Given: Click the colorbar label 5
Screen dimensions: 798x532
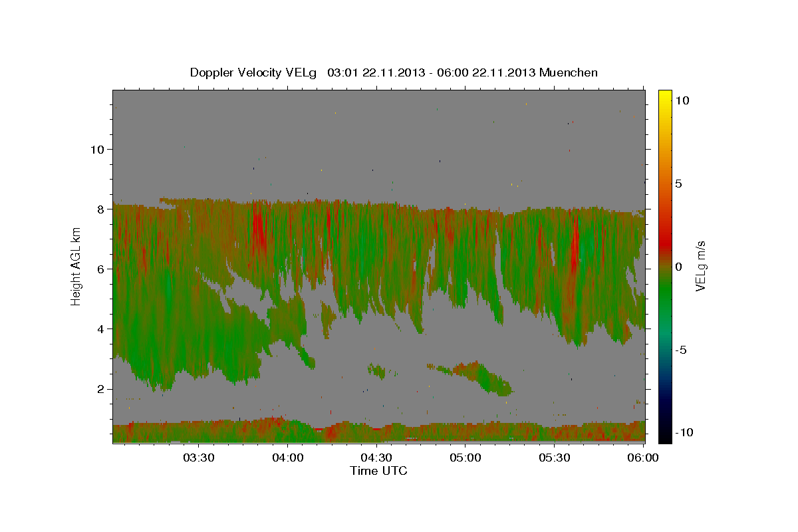Looking at the screenshot, I should 679,184.
